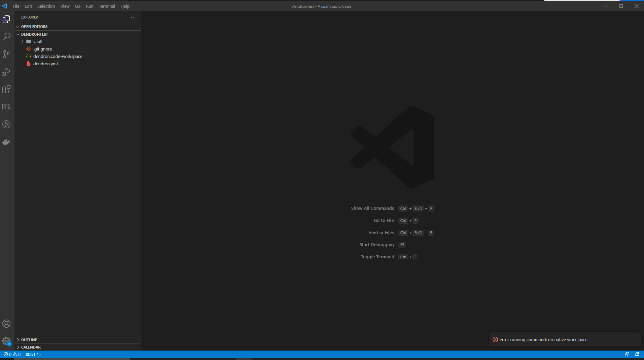This screenshot has height=360, width=644.
Task: Open the dendron.yml file
Action: [x=45, y=64]
